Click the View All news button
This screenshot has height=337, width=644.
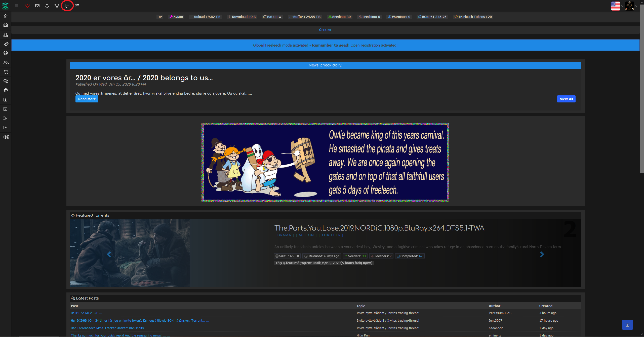point(566,99)
